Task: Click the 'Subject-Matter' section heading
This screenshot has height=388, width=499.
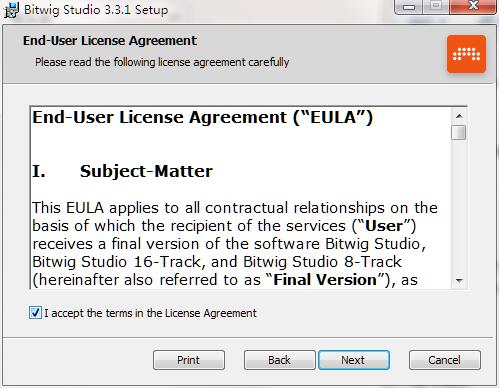Action: tap(146, 171)
